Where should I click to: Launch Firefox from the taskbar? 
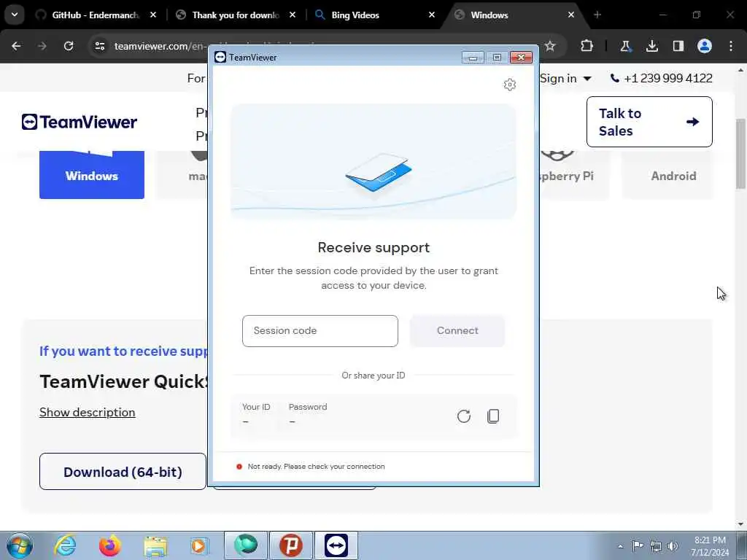click(x=110, y=545)
